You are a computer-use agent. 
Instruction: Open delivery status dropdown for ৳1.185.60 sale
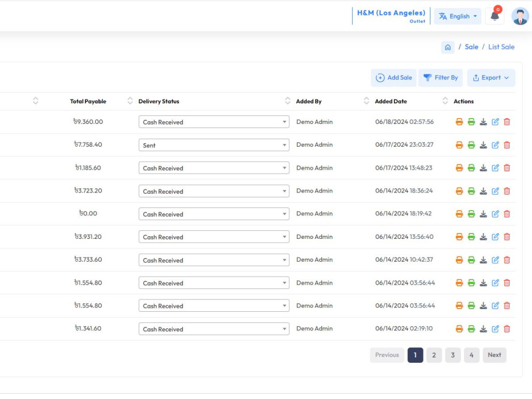[214, 168]
